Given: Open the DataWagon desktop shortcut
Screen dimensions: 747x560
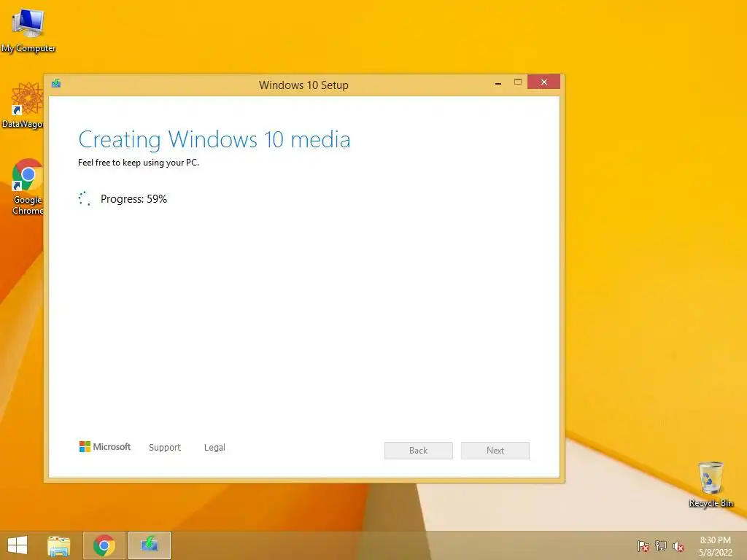Looking at the screenshot, I should point(23,105).
